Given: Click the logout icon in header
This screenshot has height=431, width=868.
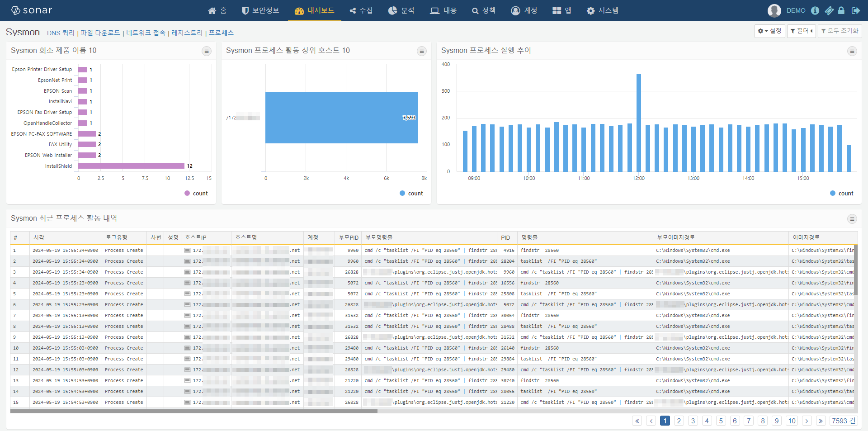Looking at the screenshot, I should (856, 10).
